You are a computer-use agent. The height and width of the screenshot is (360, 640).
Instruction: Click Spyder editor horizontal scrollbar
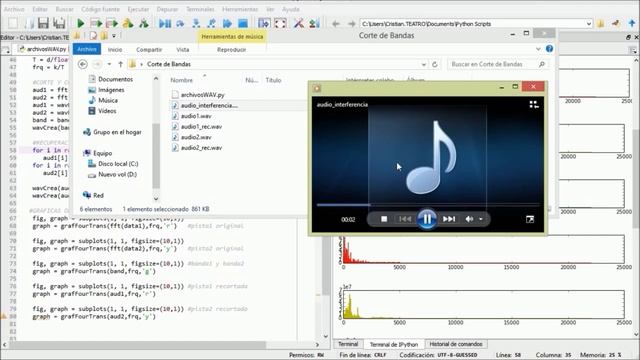point(138,345)
